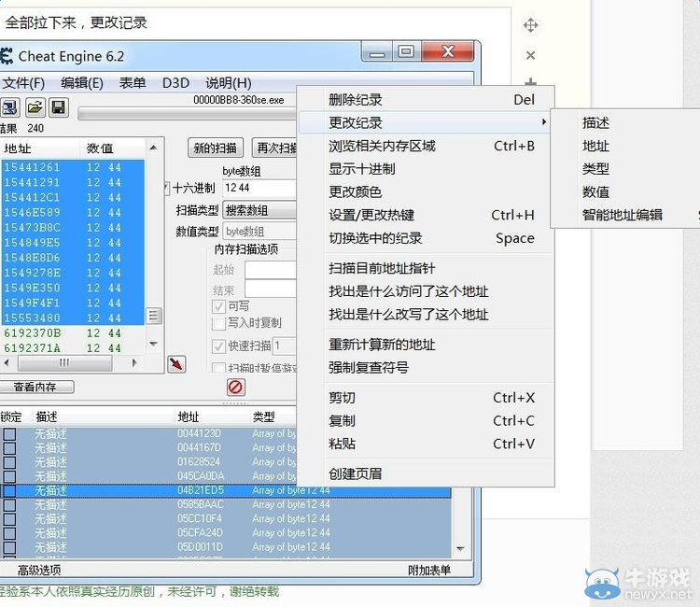This screenshot has width=700, height=607.
Task: Select 粘贴 in context menu
Action: click(427, 444)
